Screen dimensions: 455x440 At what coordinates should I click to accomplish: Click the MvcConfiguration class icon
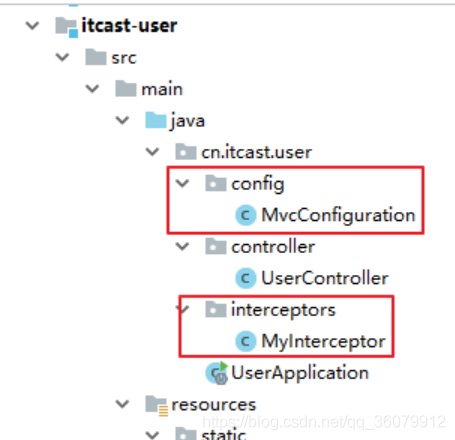click(x=246, y=215)
